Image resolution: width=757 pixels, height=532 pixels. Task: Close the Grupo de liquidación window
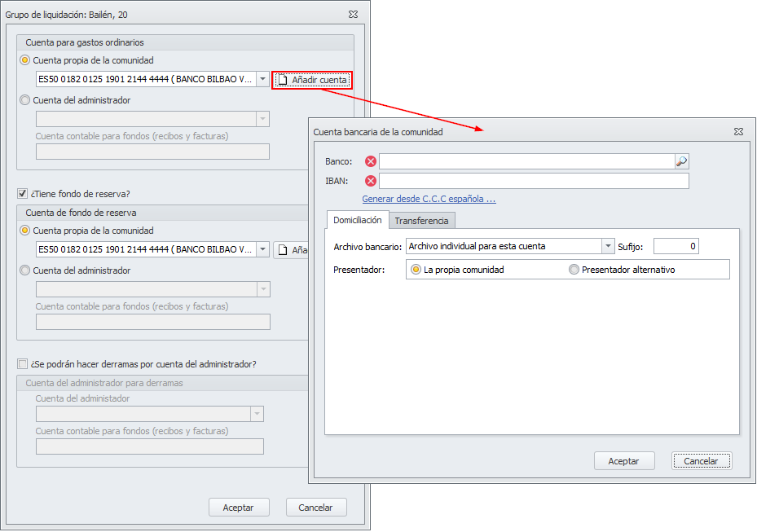coord(353,15)
